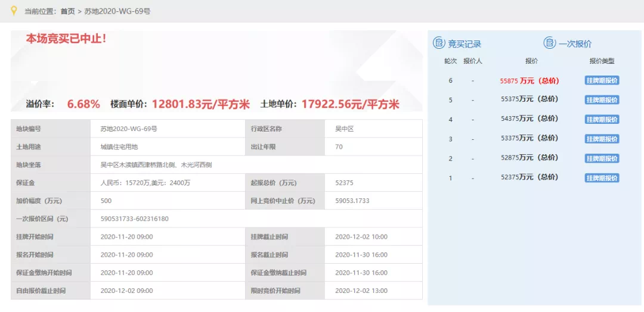Screen dimensions: 644x312
Task: Click the 轮次 column header
Action: click(x=451, y=61)
